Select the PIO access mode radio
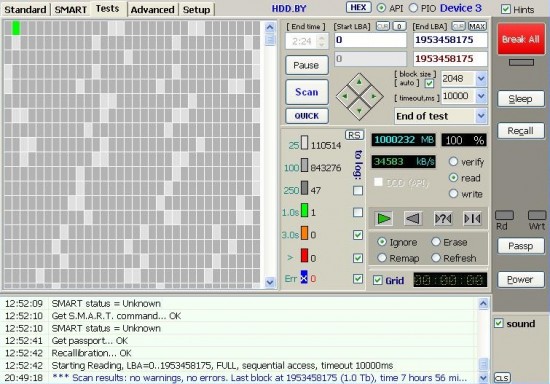550x384 pixels. tap(413, 8)
